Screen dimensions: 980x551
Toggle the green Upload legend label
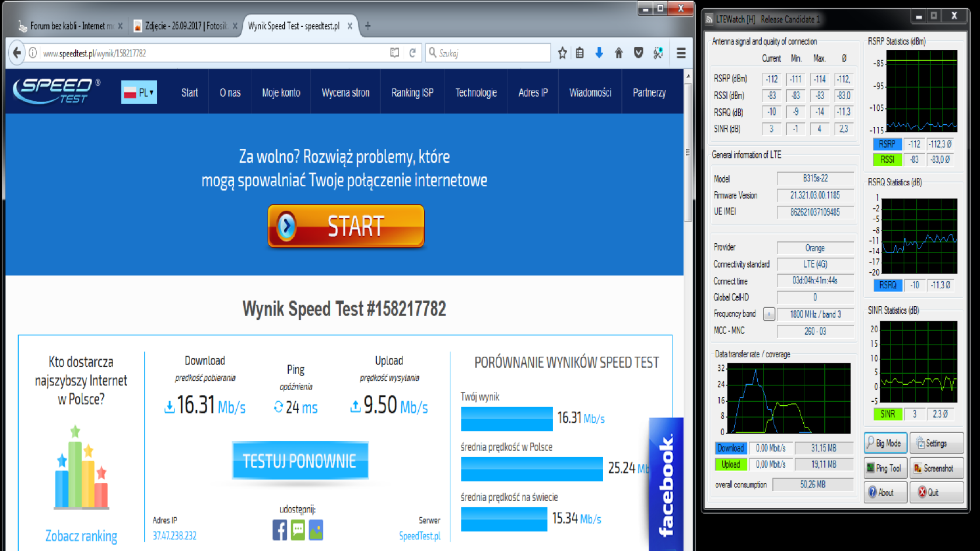pyautogui.click(x=730, y=464)
